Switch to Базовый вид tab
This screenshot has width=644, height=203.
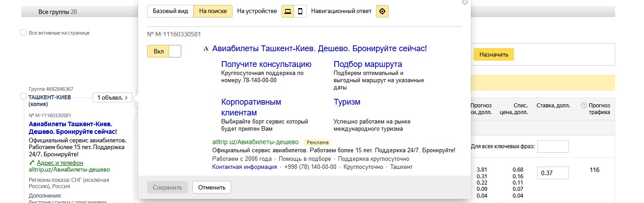[170, 11]
